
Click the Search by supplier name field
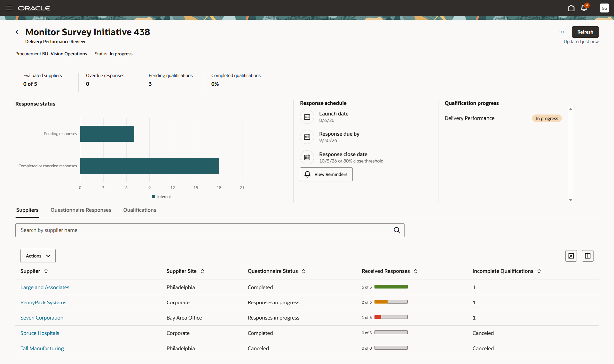210,230
